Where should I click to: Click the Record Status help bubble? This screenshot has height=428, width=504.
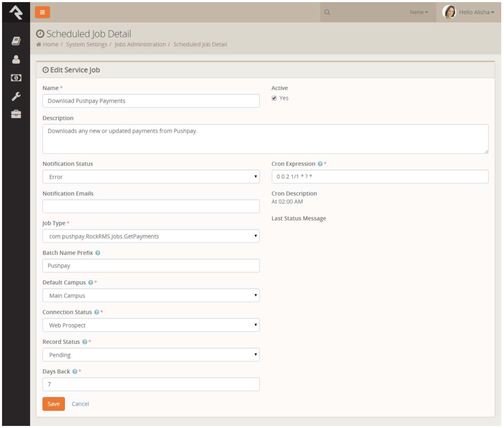click(x=84, y=342)
